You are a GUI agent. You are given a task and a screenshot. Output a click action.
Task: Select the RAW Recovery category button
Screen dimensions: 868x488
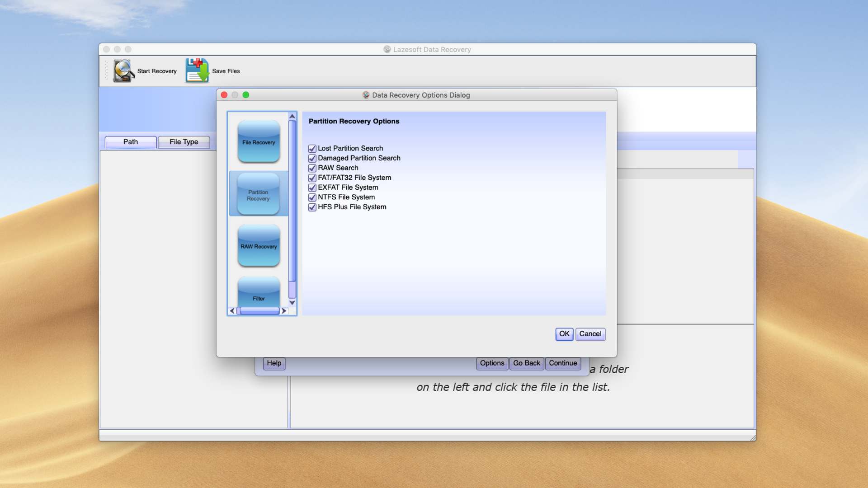pyautogui.click(x=259, y=246)
